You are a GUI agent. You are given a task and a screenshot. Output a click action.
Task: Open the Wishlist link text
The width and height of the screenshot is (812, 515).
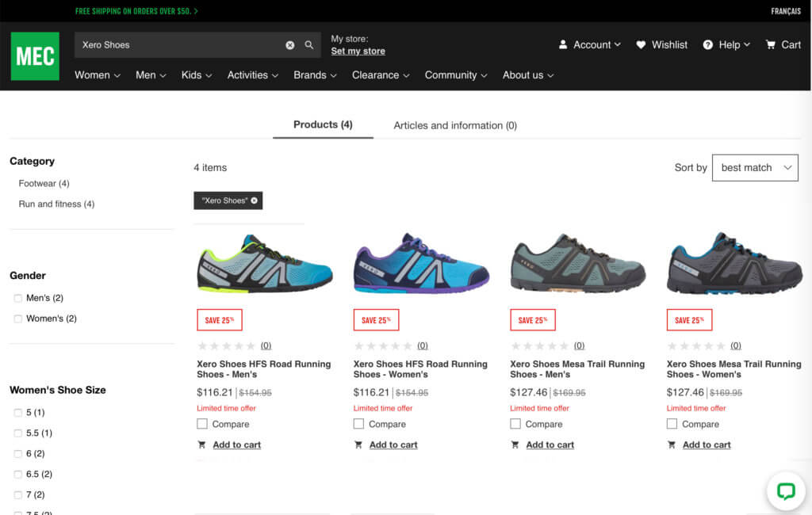pyautogui.click(x=669, y=45)
